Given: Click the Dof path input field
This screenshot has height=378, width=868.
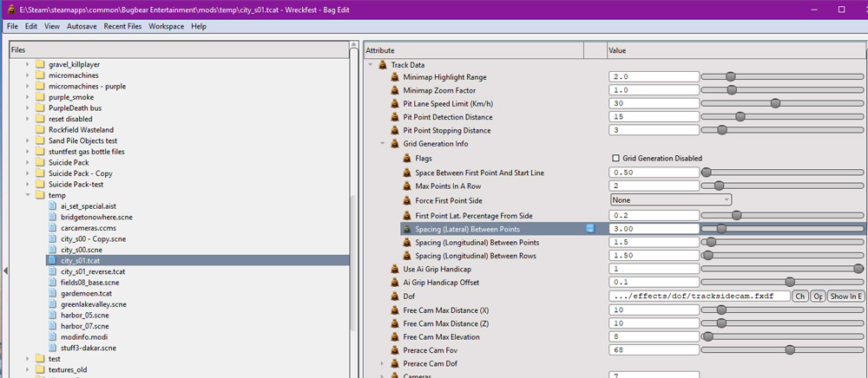Looking at the screenshot, I should pos(699,297).
